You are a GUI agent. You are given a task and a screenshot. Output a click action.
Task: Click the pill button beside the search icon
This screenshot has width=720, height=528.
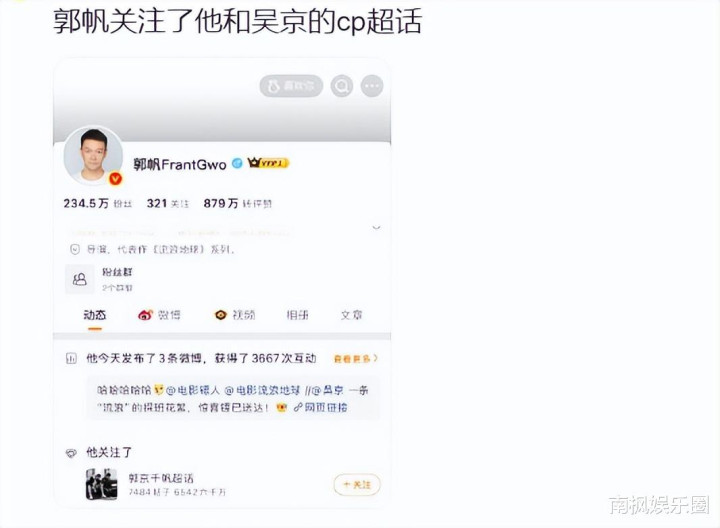(x=291, y=86)
